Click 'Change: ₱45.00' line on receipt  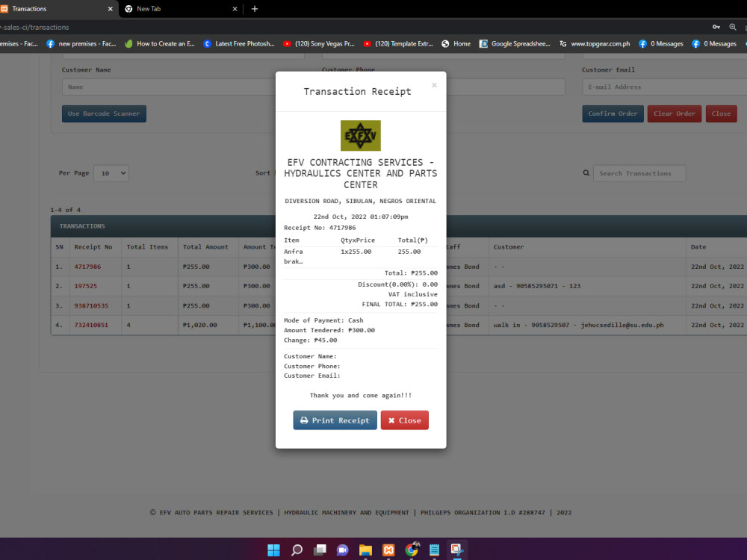click(x=311, y=340)
